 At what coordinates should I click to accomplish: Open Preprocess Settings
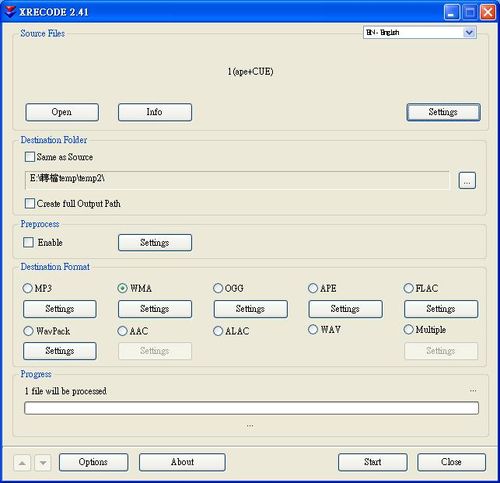pyautogui.click(x=155, y=242)
